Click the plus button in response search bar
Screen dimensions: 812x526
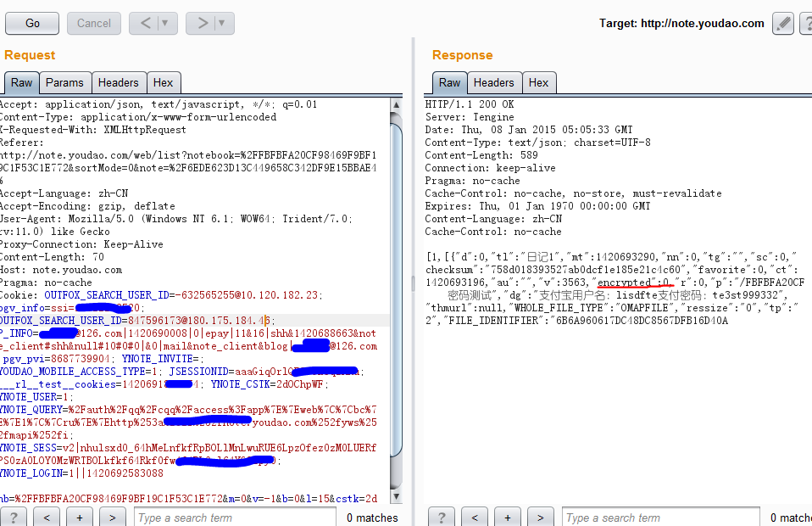[508, 518]
